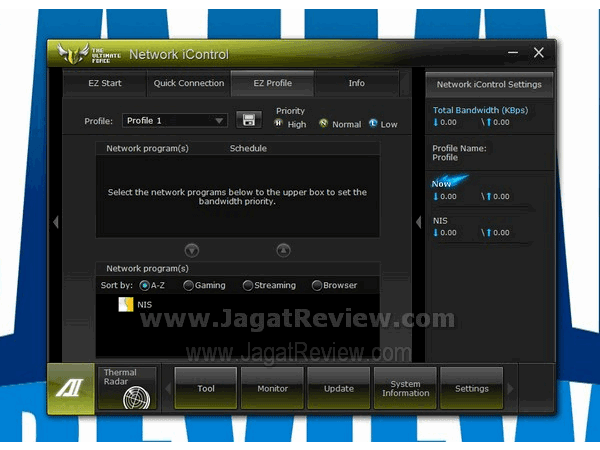Open the Profile 1 dropdown

click(x=175, y=120)
